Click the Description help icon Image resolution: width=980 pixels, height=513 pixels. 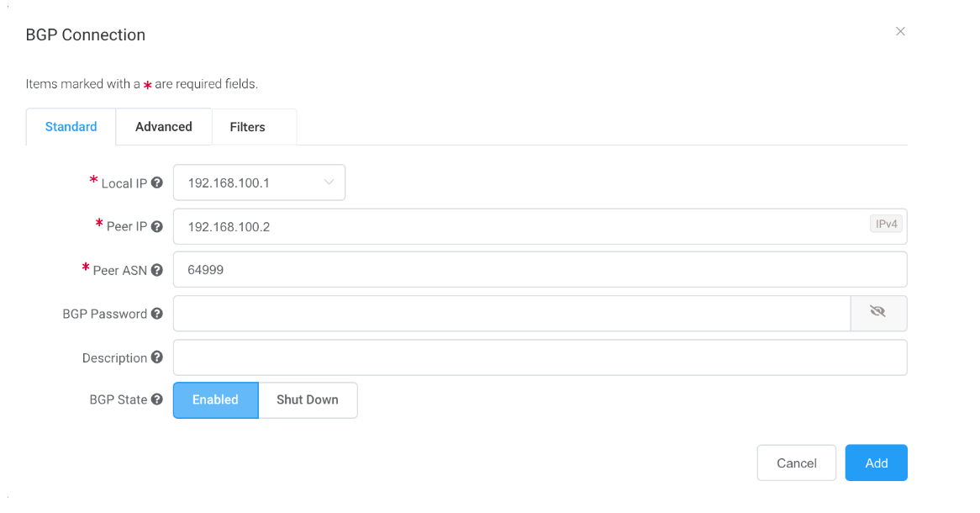click(157, 357)
